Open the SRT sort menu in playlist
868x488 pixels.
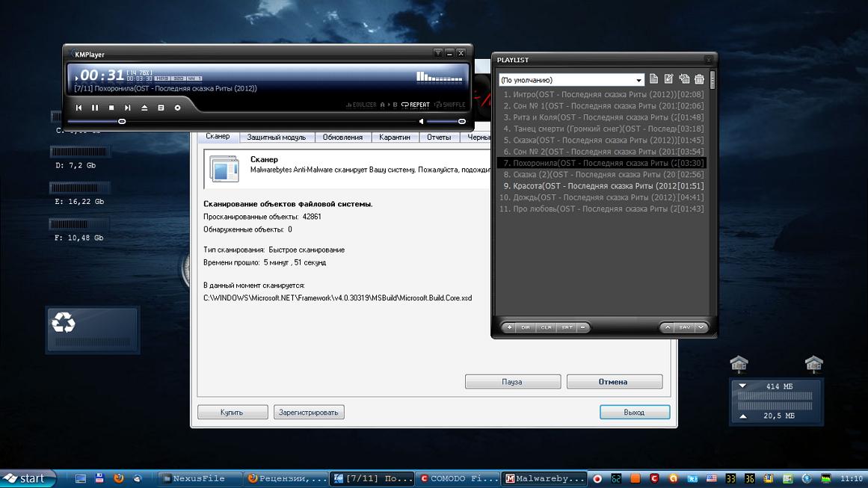click(x=567, y=327)
